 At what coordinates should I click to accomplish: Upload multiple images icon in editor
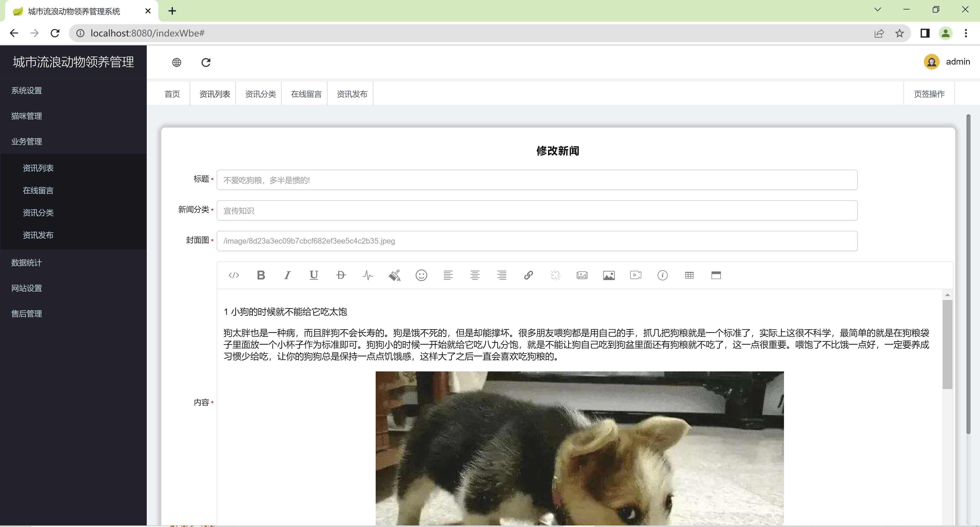[x=582, y=275]
